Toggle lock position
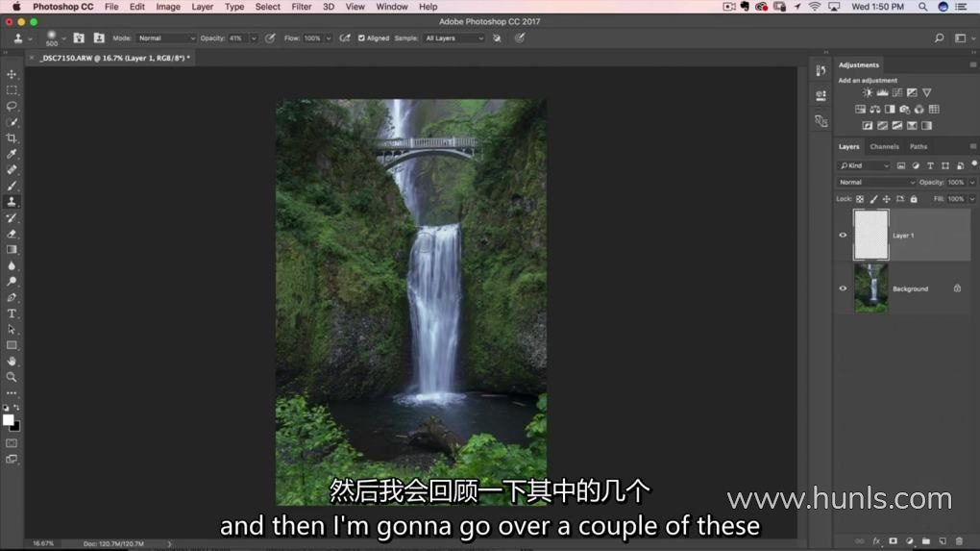Screen dimensions: 980x551 [x=886, y=199]
